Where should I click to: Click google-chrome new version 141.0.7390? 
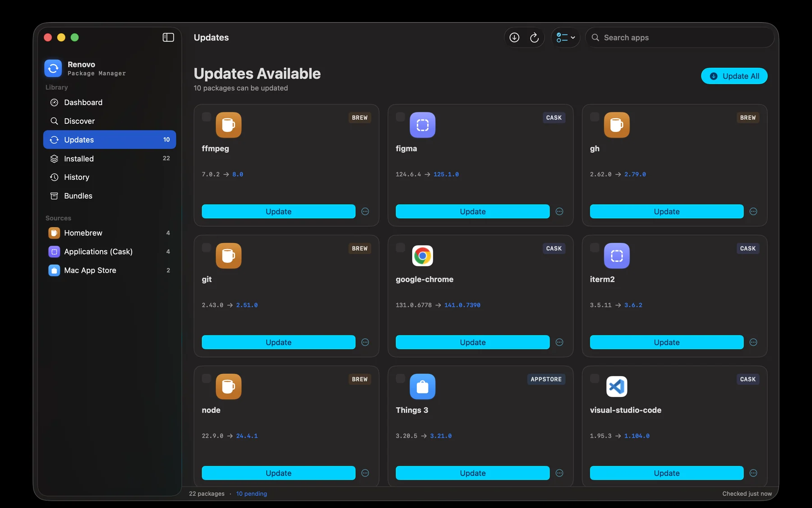pos(462,305)
